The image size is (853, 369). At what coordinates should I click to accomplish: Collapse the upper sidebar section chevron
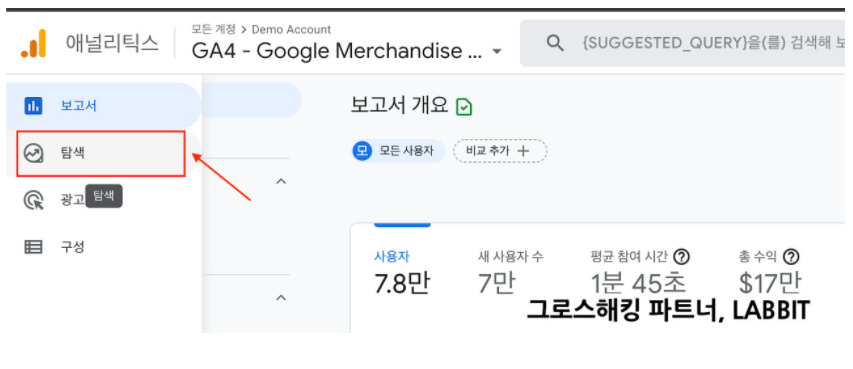coord(281,181)
